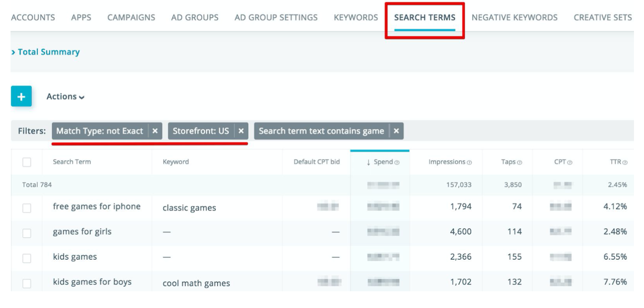
Task: Click the Taps column help icon
Action: (x=520, y=163)
